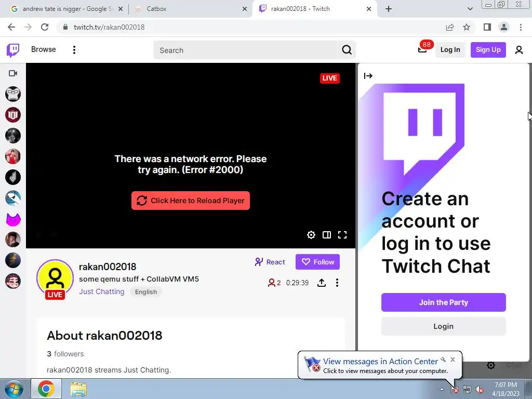Open the man portrait avatar channel
Screen dimensions: 532x399
click(x=13, y=240)
